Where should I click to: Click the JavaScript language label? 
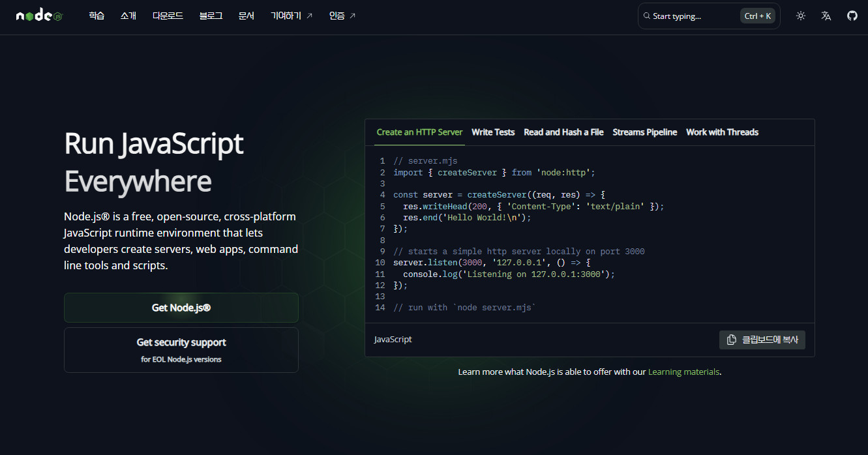[393, 340]
